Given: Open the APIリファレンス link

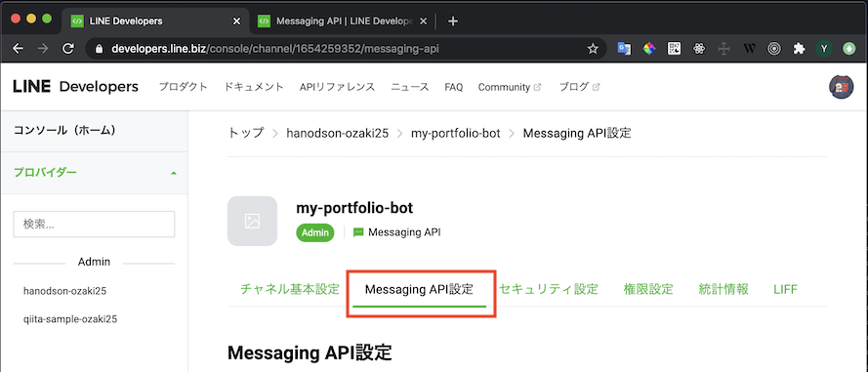Looking at the screenshot, I should [x=337, y=87].
